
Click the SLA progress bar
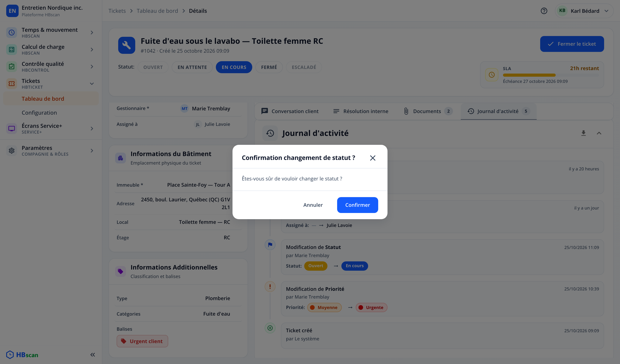(x=551, y=75)
